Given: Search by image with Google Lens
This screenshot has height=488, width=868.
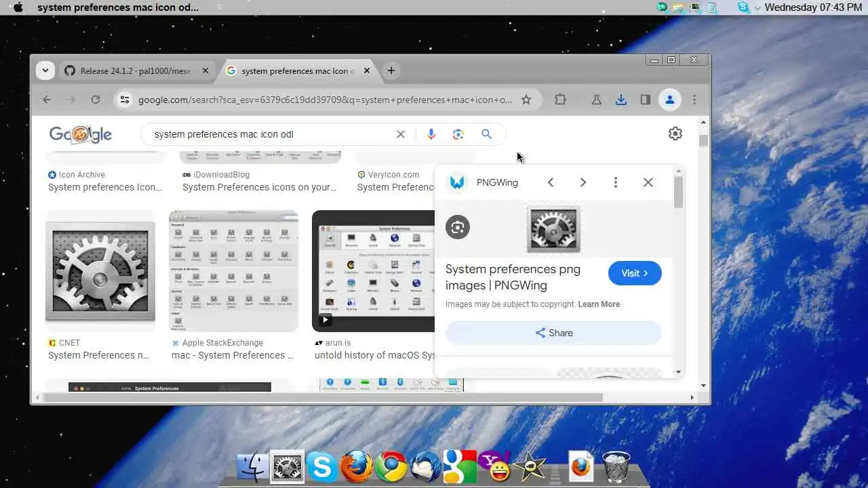Looking at the screenshot, I should [458, 134].
